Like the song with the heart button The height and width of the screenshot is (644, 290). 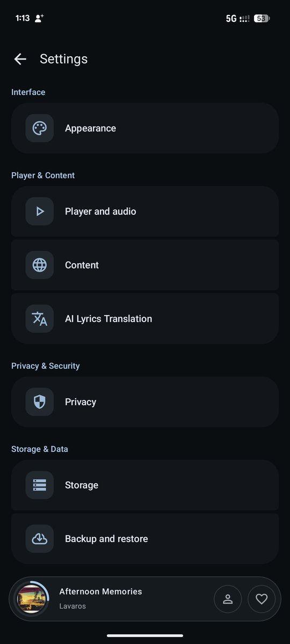[x=262, y=599]
